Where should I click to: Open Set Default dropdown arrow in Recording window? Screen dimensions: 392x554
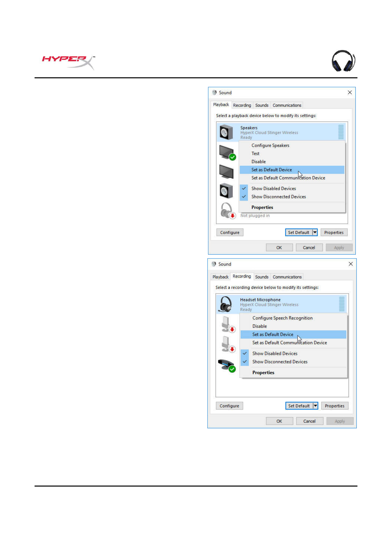[315, 406]
